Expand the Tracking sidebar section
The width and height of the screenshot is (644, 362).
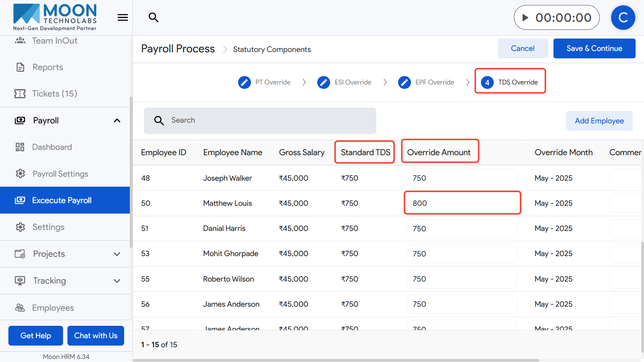[117, 281]
